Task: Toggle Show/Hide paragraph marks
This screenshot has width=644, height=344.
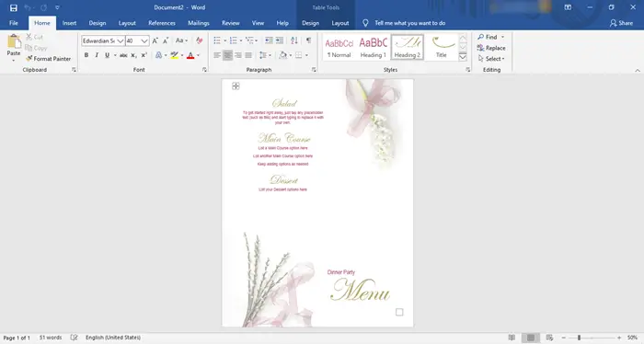Action: [x=308, y=40]
